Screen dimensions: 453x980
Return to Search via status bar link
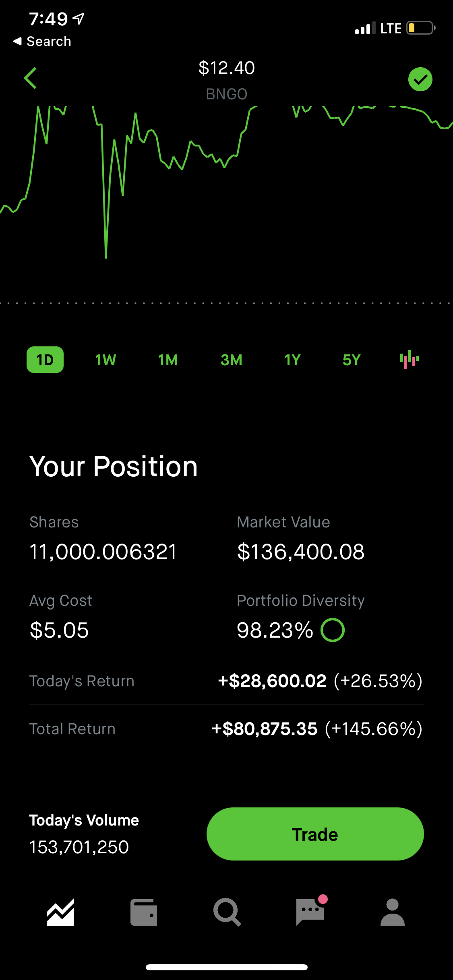pyautogui.click(x=42, y=41)
